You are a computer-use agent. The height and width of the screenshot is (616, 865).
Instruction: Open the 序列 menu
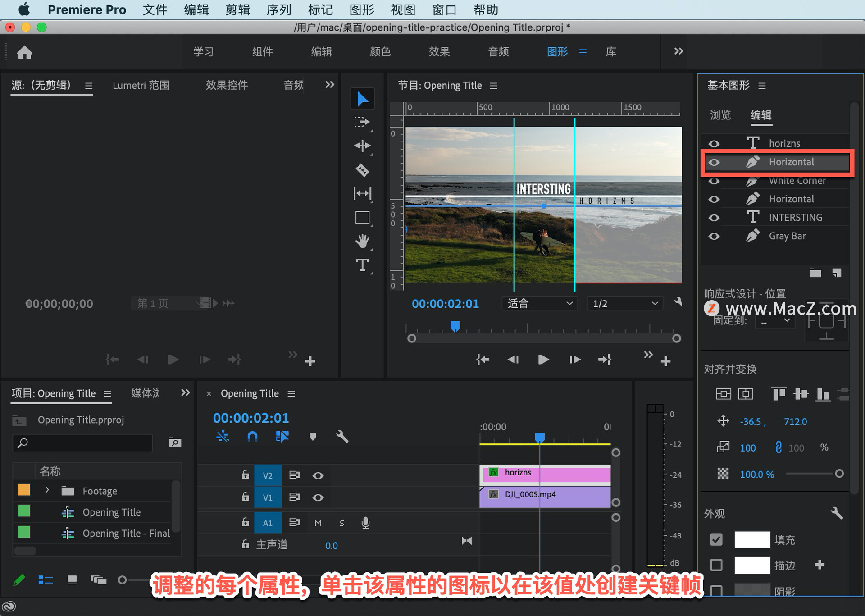[x=278, y=9]
